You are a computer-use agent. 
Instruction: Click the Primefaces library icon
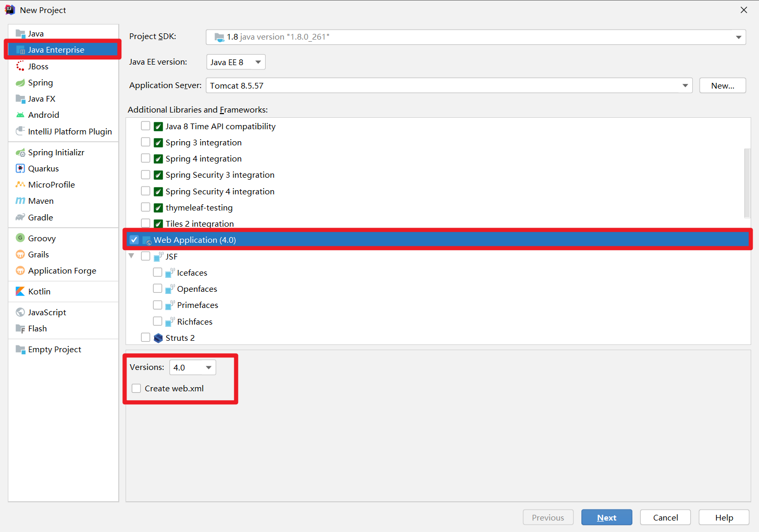point(170,305)
